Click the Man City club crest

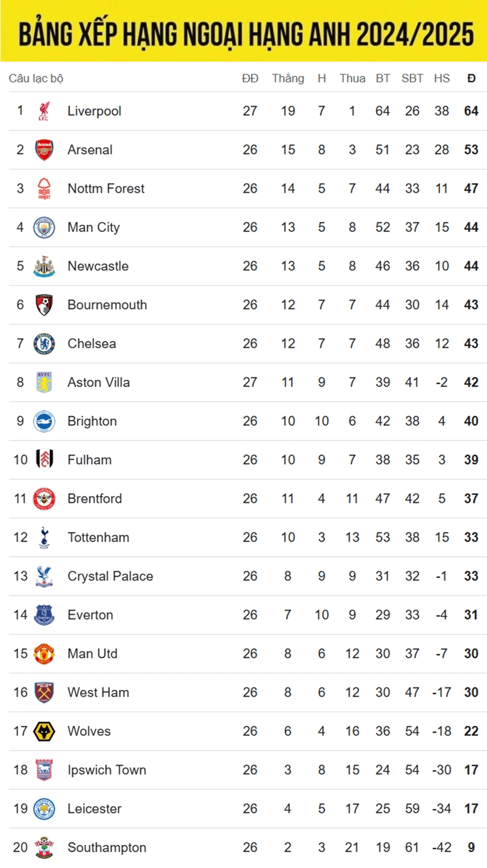click(44, 228)
